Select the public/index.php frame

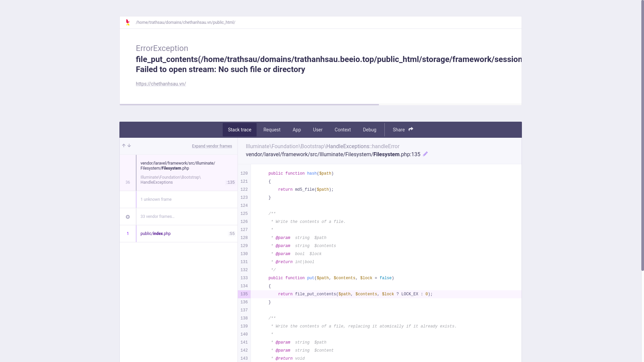pyautogui.click(x=178, y=234)
